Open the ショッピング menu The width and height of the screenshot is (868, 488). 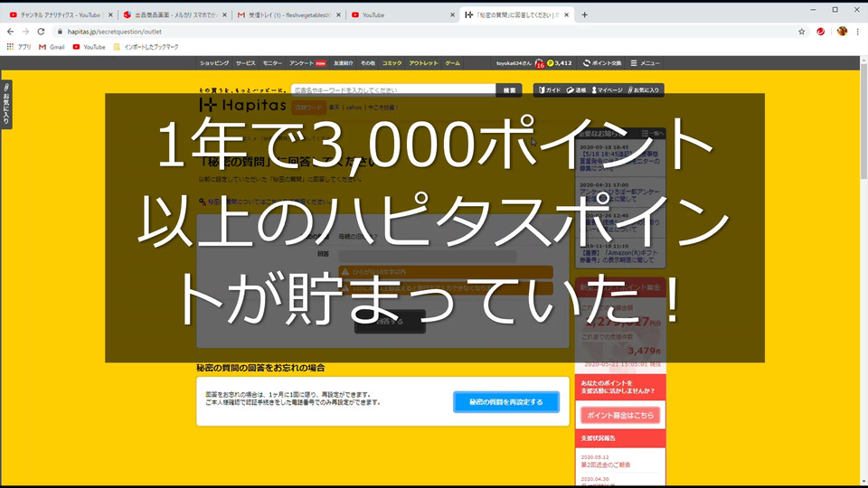tap(214, 63)
